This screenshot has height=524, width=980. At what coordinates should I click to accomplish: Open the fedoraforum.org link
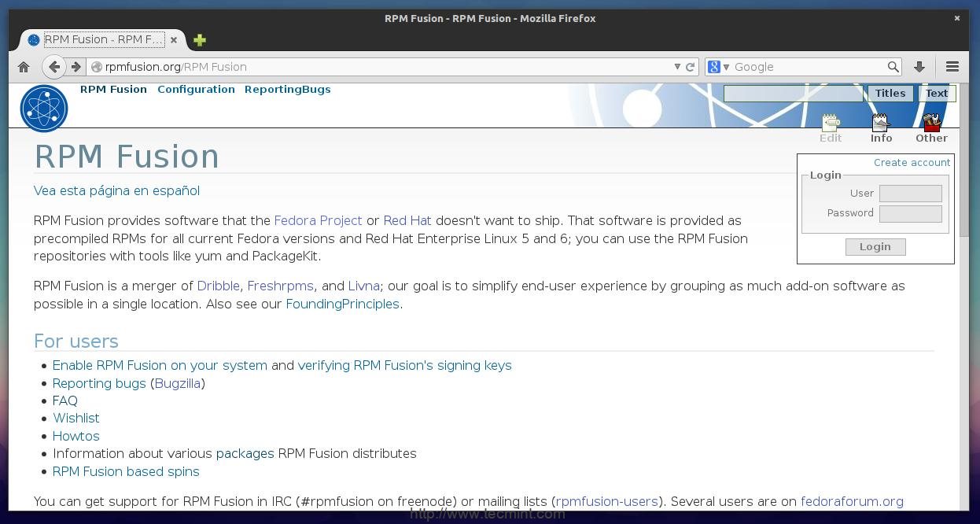(x=852, y=501)
